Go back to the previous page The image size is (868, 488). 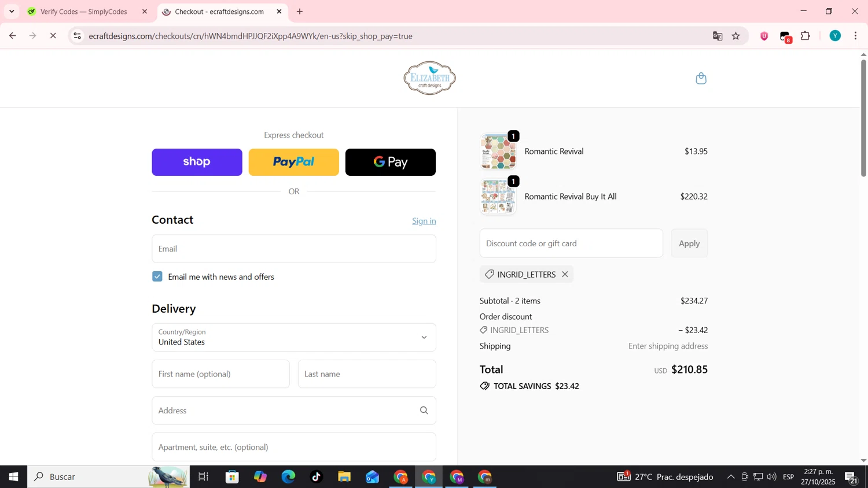click(x=12, y=36)
